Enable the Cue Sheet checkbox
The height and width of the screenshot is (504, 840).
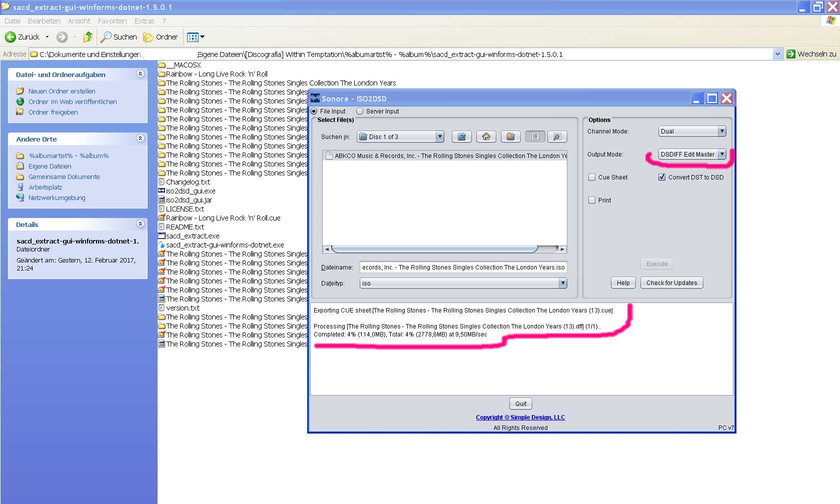point(592,177)
